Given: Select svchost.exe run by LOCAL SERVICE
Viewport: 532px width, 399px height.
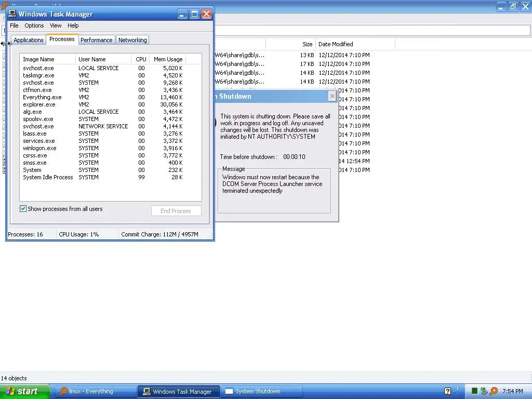Looking at the screenshot, I should (x=103, y=68).
